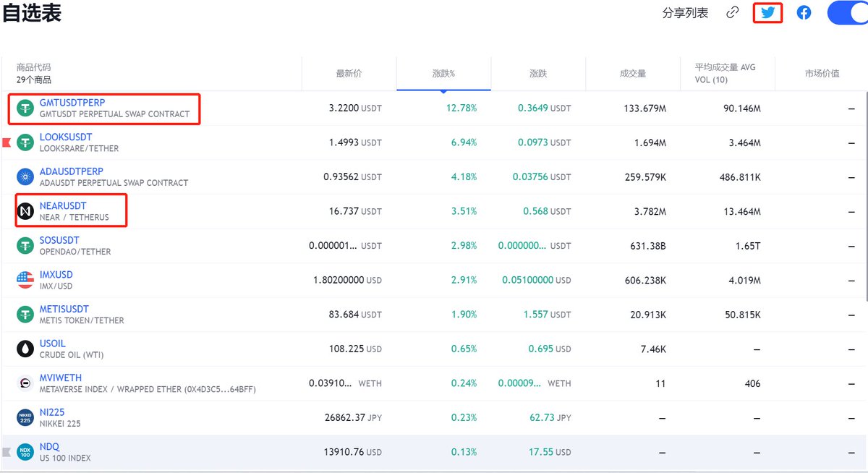Viewport: 868px width, 473px height.
Task: Click USOIL price 108.225 USD
Action: click(x=356, y=349)
